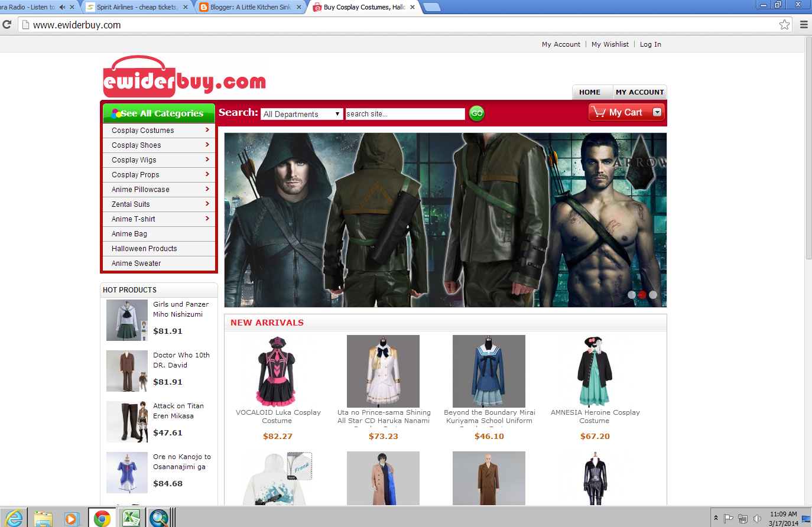Screen dimensions: 812x527
Task: Open the VOCALOID Luka Cosplay Costume link
Action: point(278,417)
